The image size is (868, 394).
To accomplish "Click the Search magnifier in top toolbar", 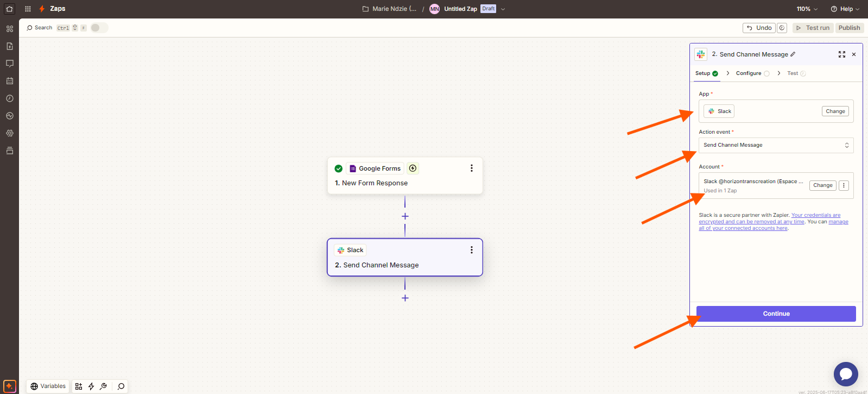I will [x=30, y=28].
